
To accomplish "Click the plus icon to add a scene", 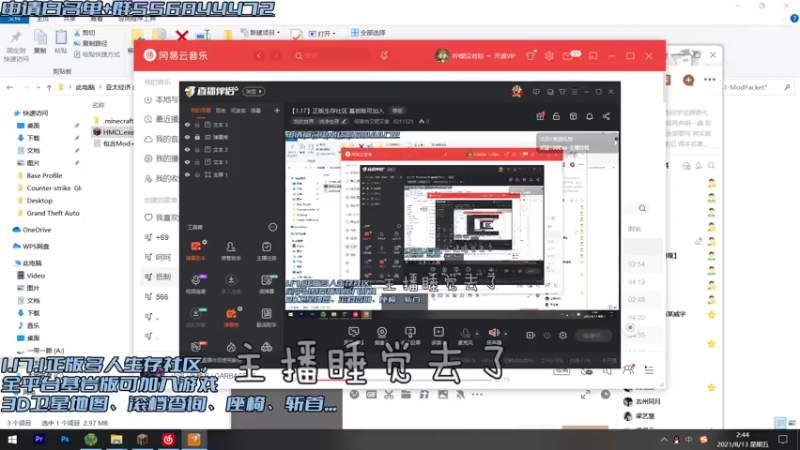I will tap(277, 110).
